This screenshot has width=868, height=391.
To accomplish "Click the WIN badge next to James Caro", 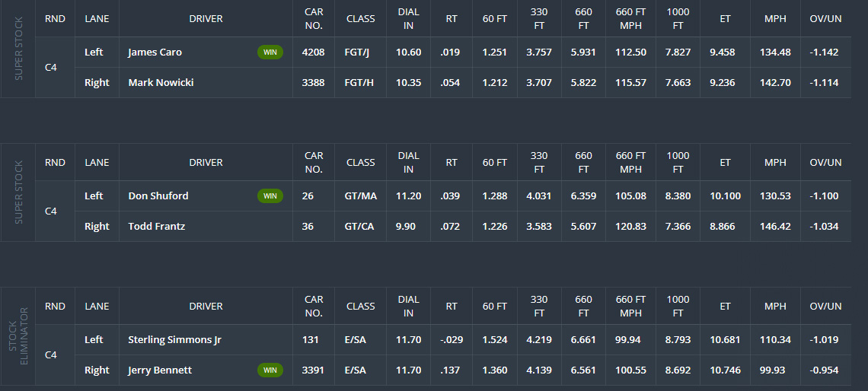I will 270,52.
